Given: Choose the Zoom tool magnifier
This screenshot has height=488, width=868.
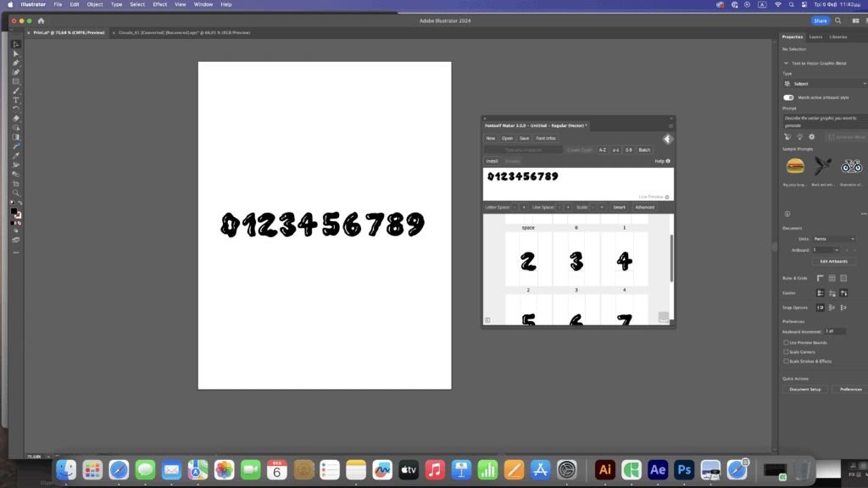Looking at the screenshot, I should click(16, 192).
